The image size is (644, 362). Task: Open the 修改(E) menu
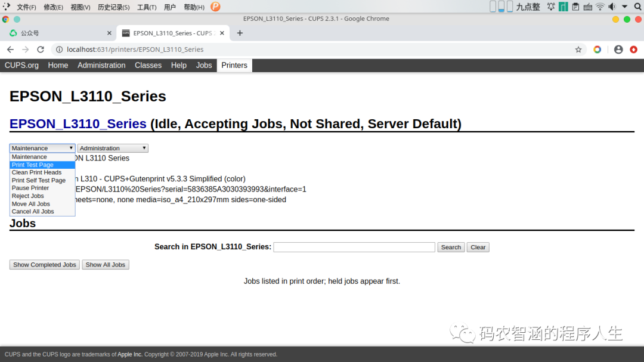pos(54,7)
